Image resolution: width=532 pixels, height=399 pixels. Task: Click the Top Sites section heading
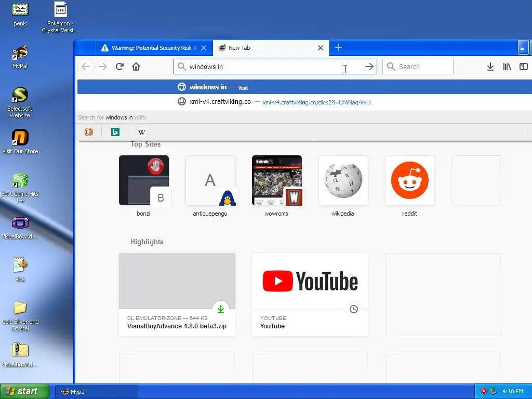point(145,144)
